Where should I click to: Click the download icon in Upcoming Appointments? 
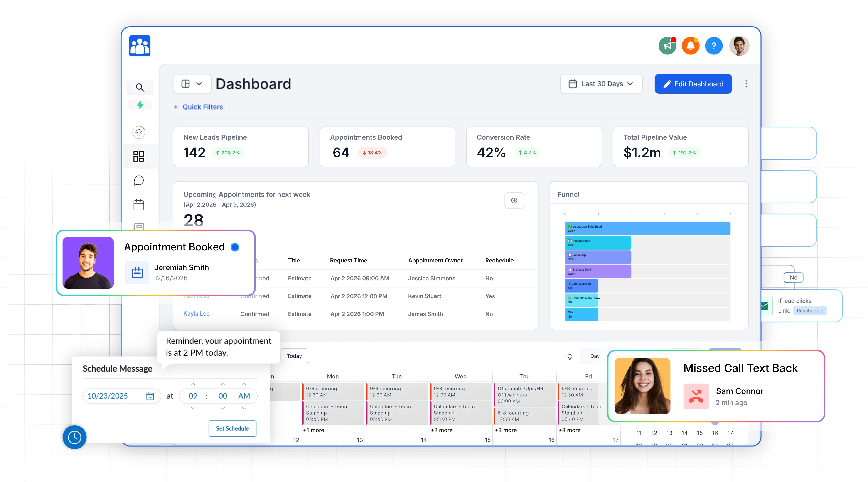pyautogui.click(x=514, y=201)
